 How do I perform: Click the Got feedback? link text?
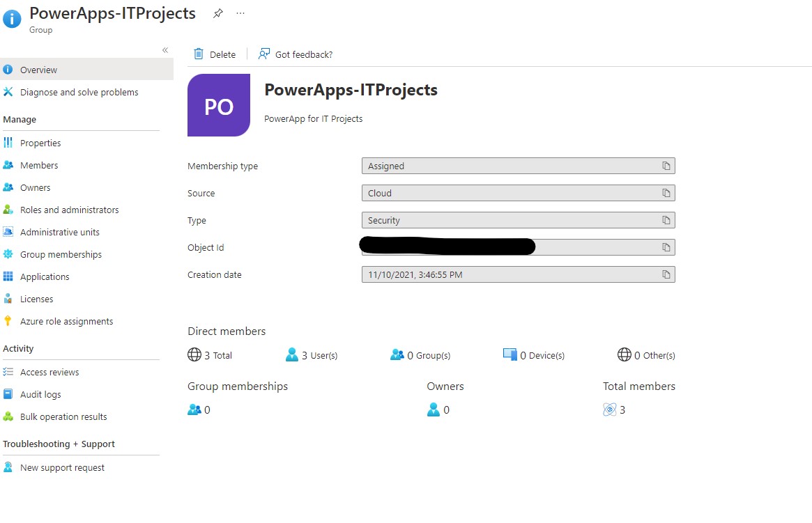coord(304,54)
